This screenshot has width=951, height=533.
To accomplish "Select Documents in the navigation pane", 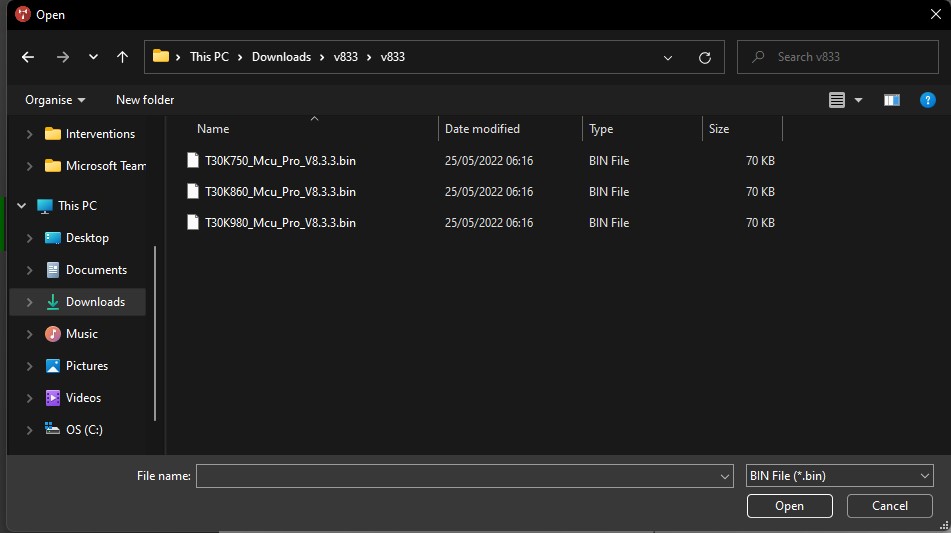I will coord(96,270).
